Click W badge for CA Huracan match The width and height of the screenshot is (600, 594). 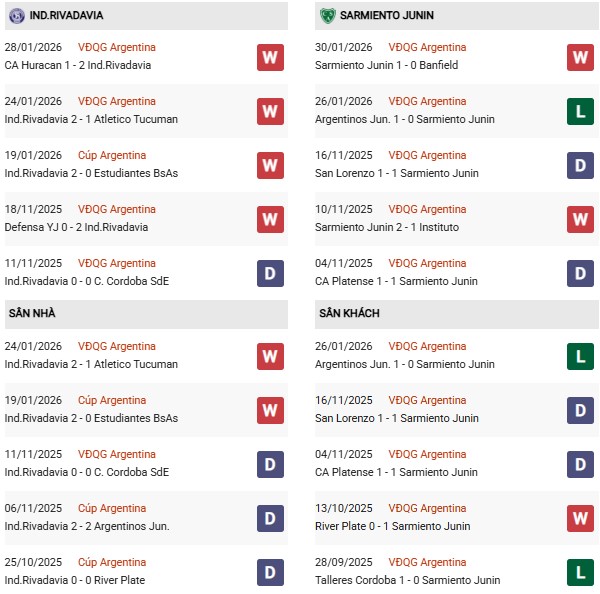tap(269, 57)
